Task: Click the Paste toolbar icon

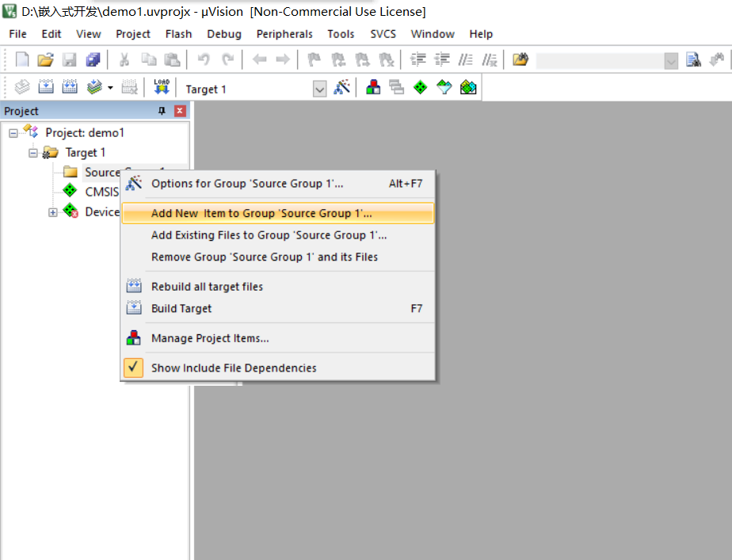Action: (x=172, y=59)
